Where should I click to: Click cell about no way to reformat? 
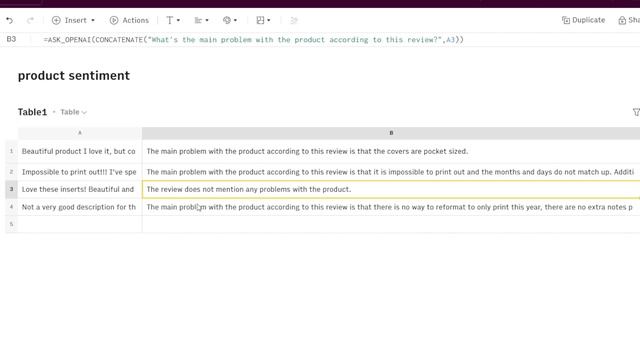[391, 207]
